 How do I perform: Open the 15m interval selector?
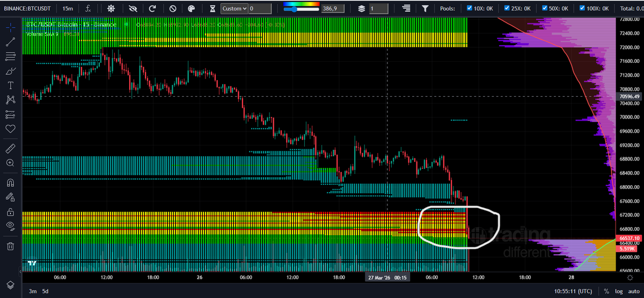68,9
